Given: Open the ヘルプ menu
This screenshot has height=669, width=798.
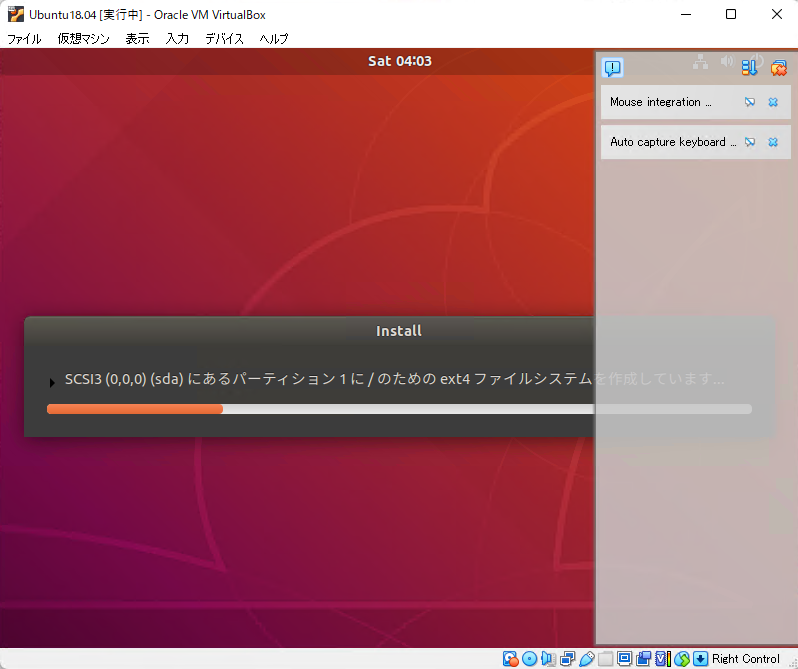Looking at the screenshot, I should [274, 39].
